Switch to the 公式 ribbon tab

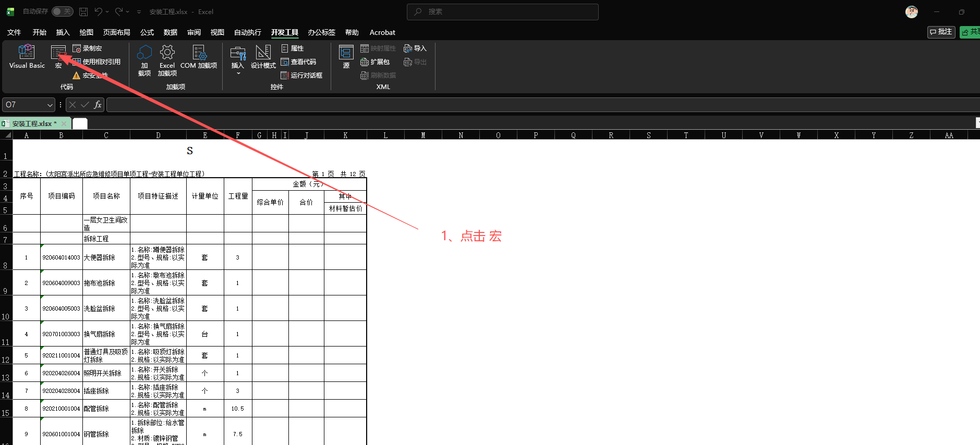pos(147,32)
